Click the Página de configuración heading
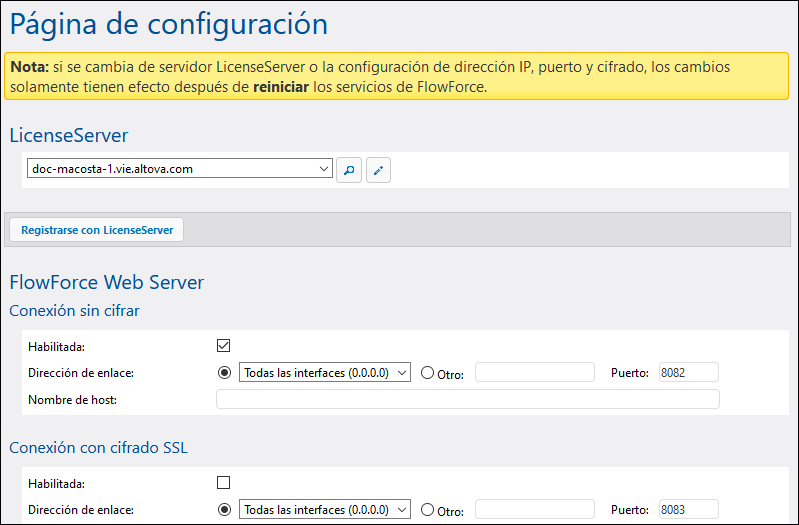The width and height of the screenshot is (799, 525). 169,24
